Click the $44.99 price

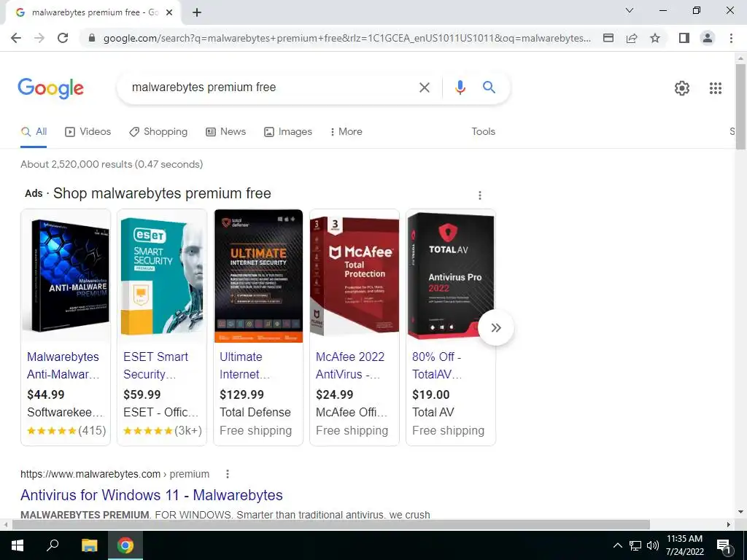click(x=46, y=394)
